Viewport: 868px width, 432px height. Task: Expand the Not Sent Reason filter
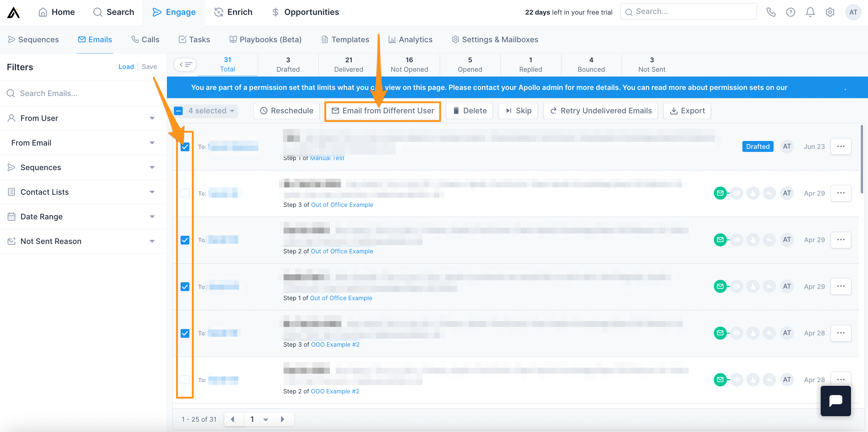pyautogui.click(x=152, y=241)
